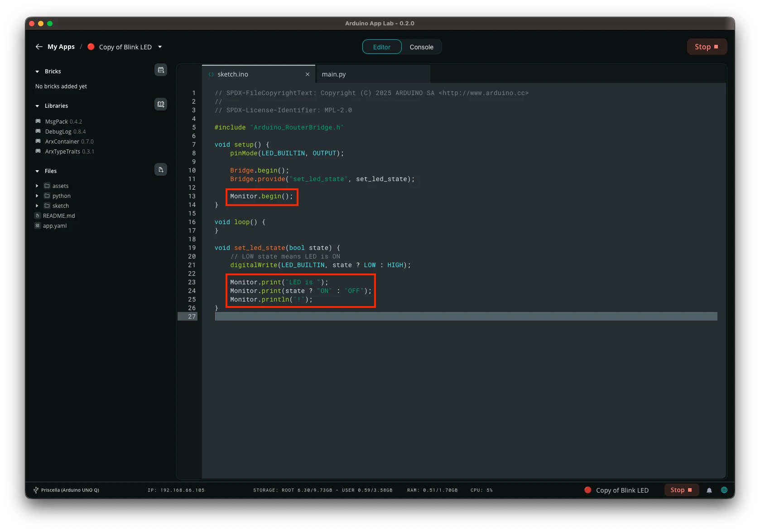This screenshot has width=760, height=532.
Task: Collapse the Bricks section
Action: click(x=37, y=71)
